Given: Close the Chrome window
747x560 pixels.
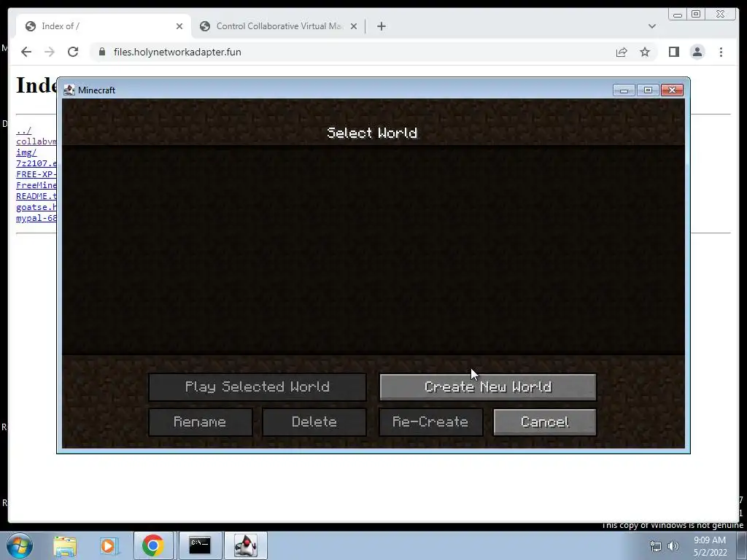Looking at the screenshot, I should click(x=720, y=15).
